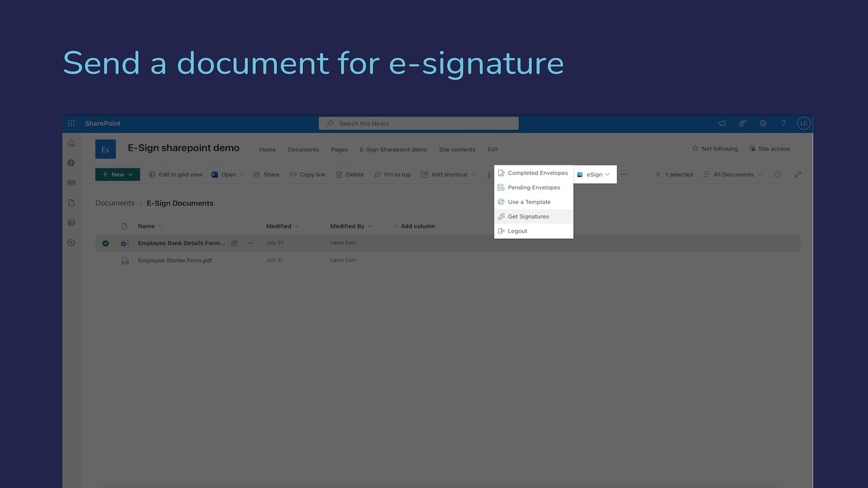Click the file type column header icon
This screenshot has width=868, height=488.
coord(125,226)
